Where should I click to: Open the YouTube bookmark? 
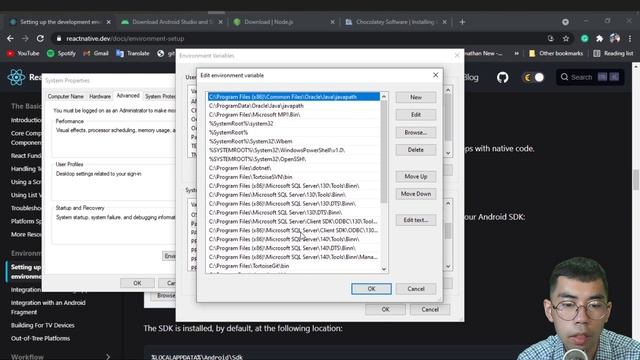pyautogui.click(x=23, y=53)
